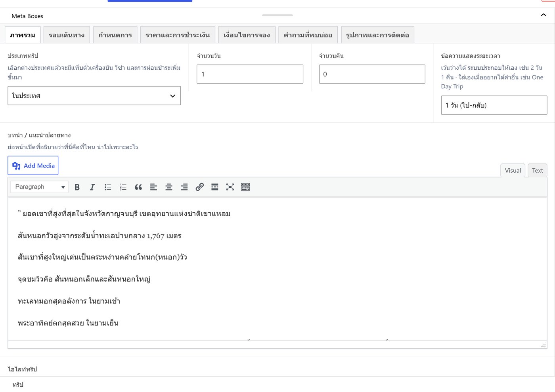Switch editor to Text mode
555x392 pixels.
pos(538,170)
